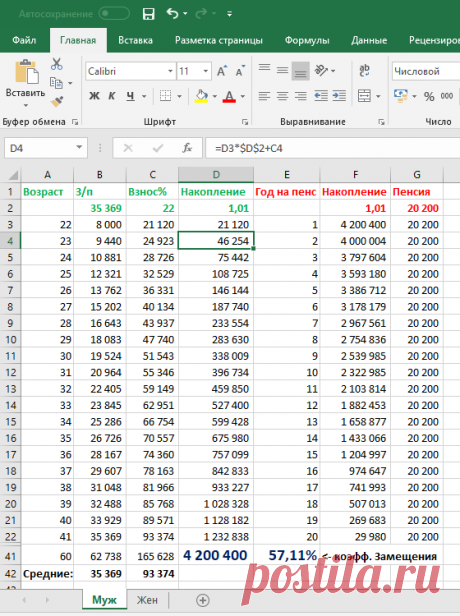
Task: Select the Муж sheet tab
Action: [104, 600]
